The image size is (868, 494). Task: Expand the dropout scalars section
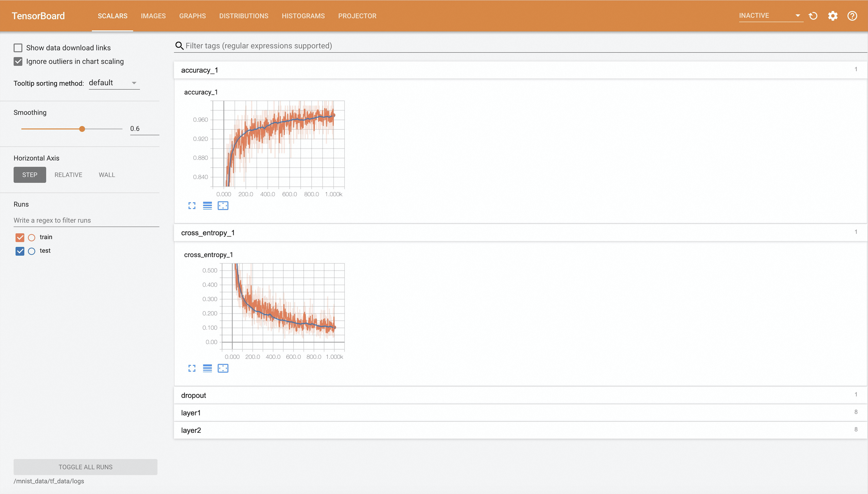tap(194, 395)
